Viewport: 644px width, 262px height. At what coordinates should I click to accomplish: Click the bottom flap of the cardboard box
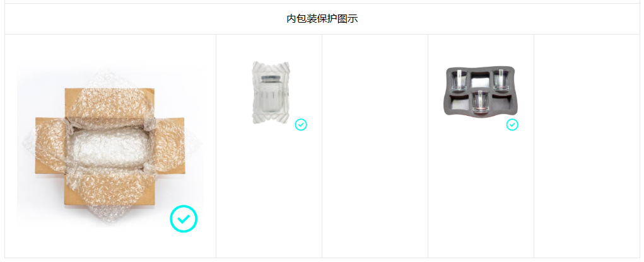click(x=110, y=188)
